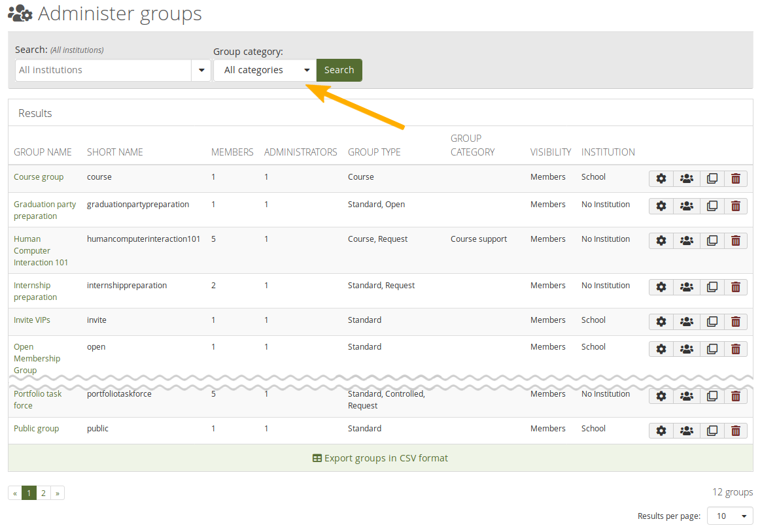Viewport: 760px width, 532px height.
Task: Click the next page arrow in pagination
Action: (58, 493)
